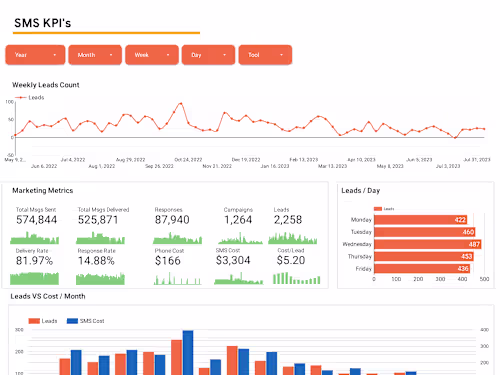Select the Friday bar showing 436
This screenshot has width=500, height=375.
[x=422, y=269]
